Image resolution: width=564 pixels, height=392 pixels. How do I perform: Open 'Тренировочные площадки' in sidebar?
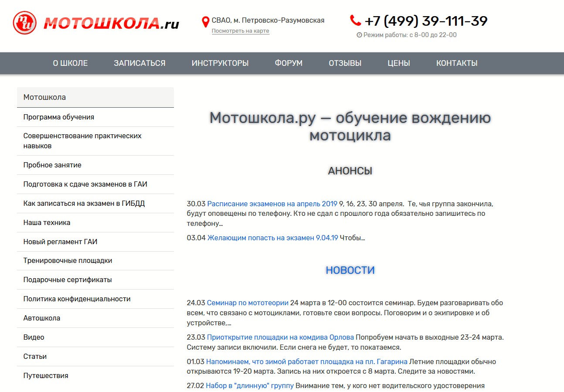coord(95,261)
